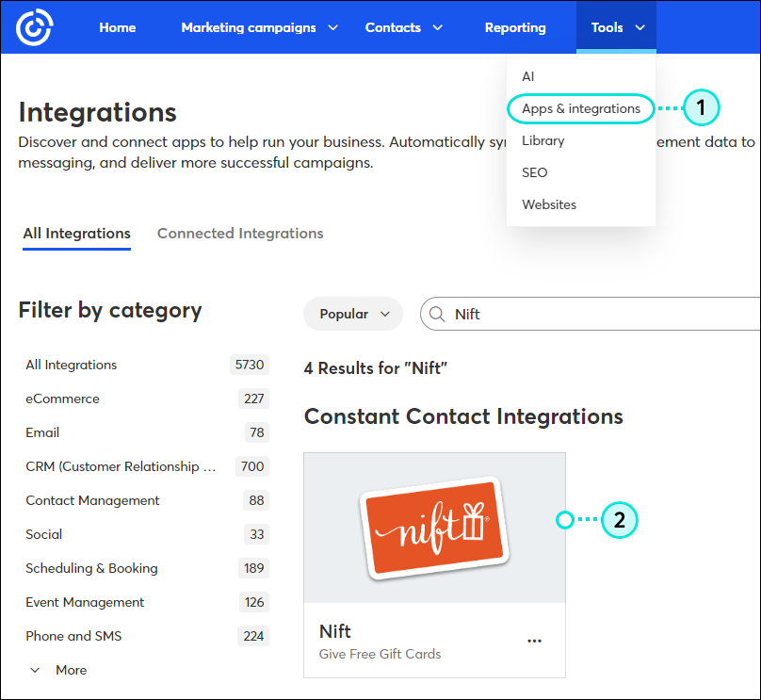Screen dimensions: 761x700
Task: Click the search field containing Nift
Action: (x=590, y=314)
